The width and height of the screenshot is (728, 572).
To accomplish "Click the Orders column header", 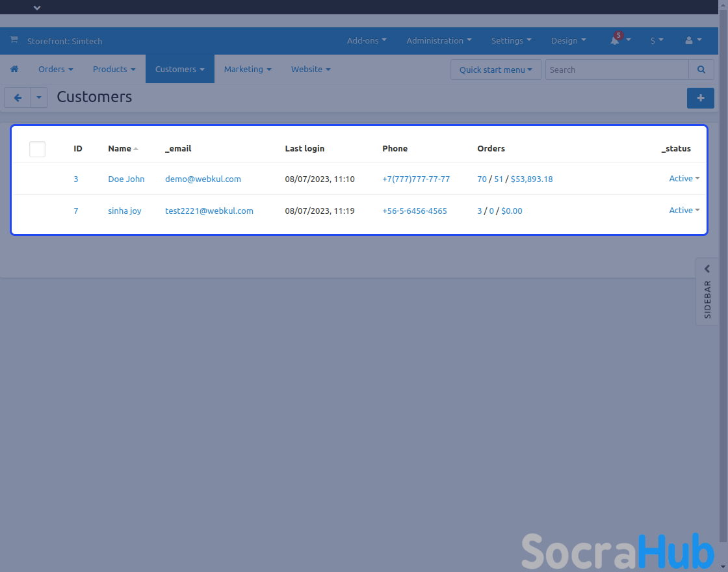I will 491,149.
